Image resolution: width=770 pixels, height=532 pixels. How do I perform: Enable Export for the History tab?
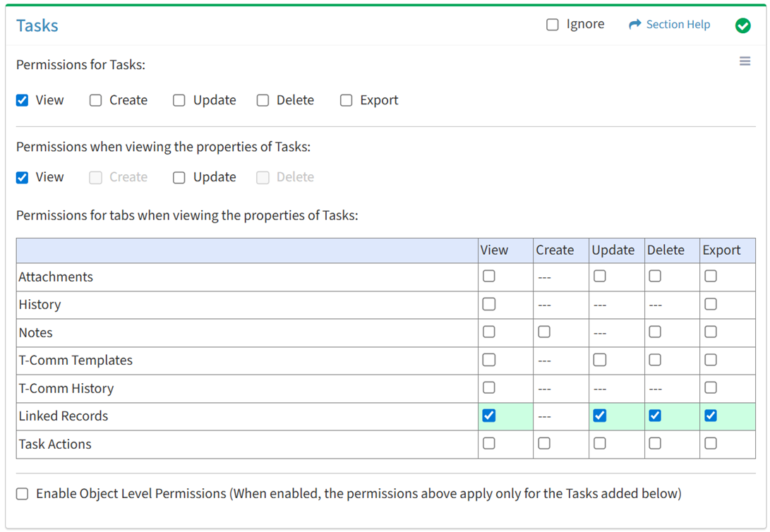pyautogui.click(x=711, y=304)
